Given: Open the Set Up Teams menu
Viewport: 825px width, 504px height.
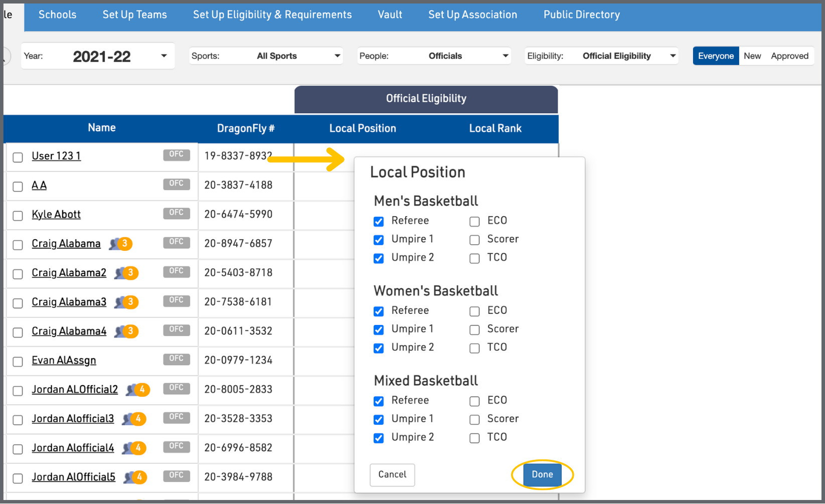Looking at the screenshot, I should tap(134, 15).
